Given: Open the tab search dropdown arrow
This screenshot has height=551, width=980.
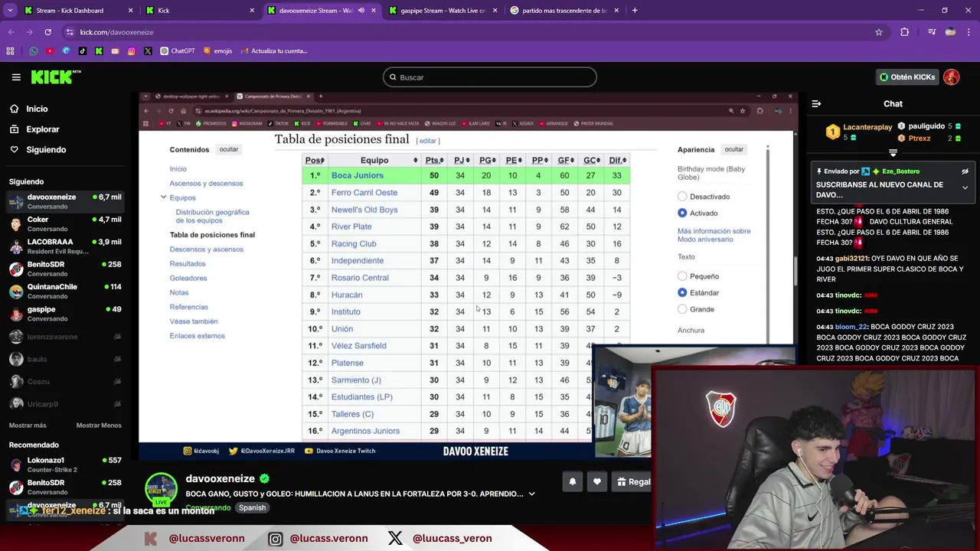Looking at the screenshot, I should pyautogui.click(x=10, y=11).
